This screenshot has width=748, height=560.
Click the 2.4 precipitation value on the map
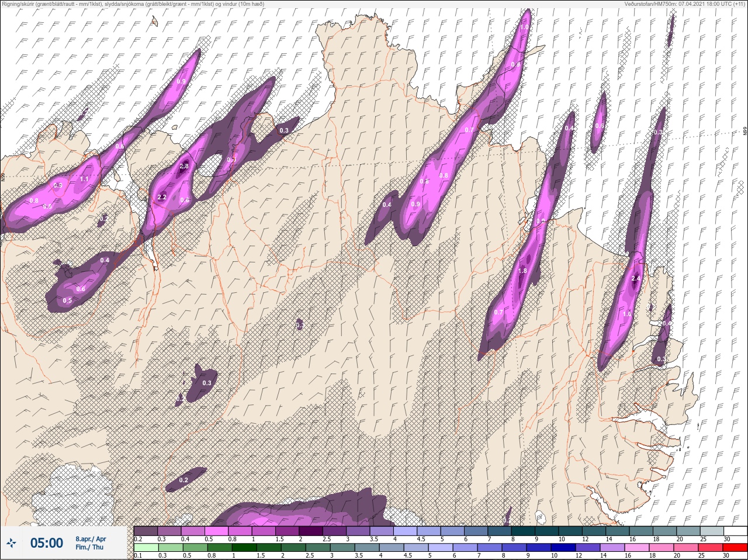(x=636, y=279)
